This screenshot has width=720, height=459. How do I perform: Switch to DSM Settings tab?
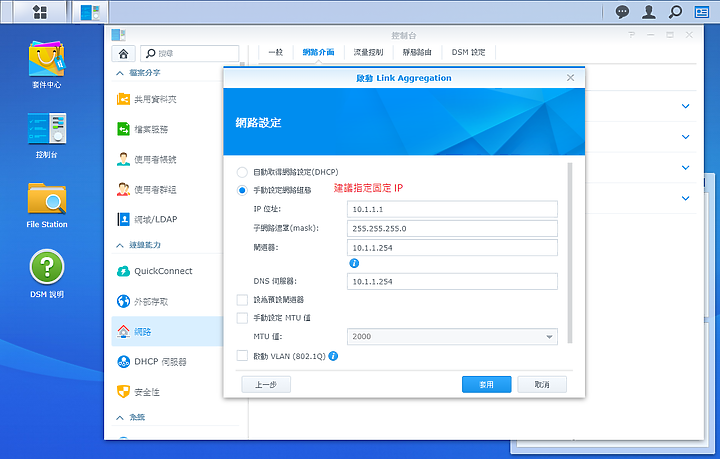coord(468,52)
